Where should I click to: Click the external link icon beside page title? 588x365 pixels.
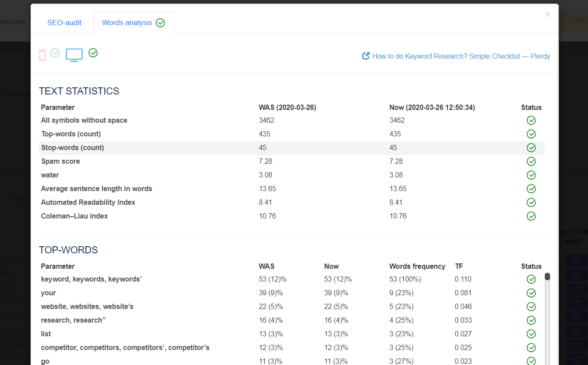tap(366, 56)
